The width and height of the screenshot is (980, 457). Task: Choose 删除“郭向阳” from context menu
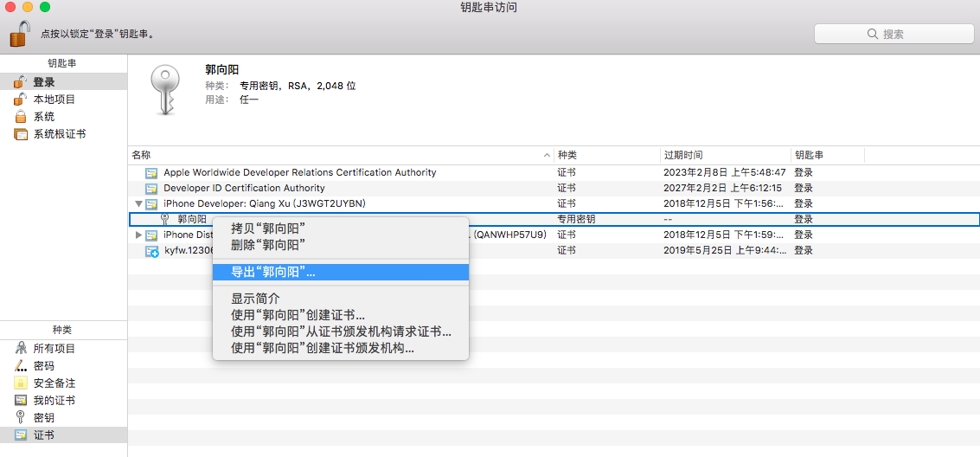341,244
